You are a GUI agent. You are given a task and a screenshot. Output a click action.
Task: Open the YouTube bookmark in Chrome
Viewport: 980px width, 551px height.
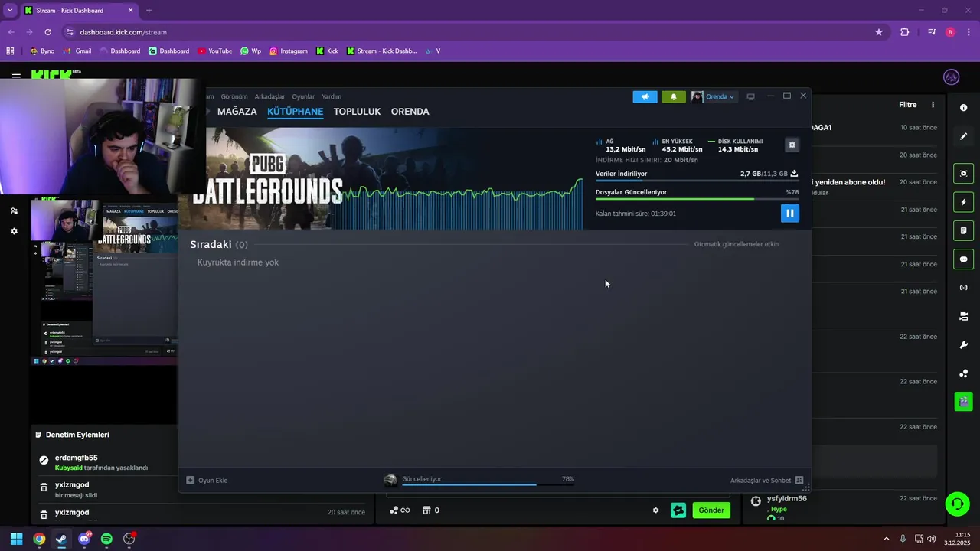(x=215, y=51)
